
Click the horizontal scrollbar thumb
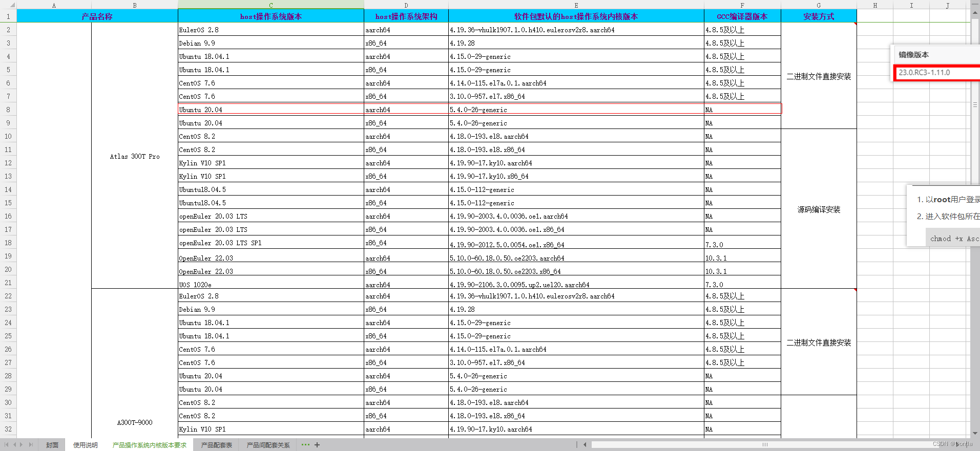[x=764, y=444]
